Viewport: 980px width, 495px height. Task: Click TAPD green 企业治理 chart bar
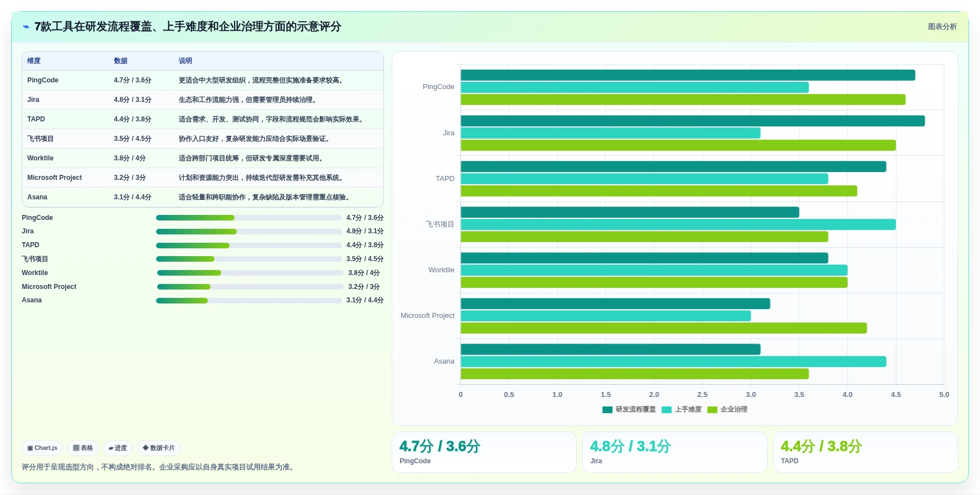[x=659, y=191]
